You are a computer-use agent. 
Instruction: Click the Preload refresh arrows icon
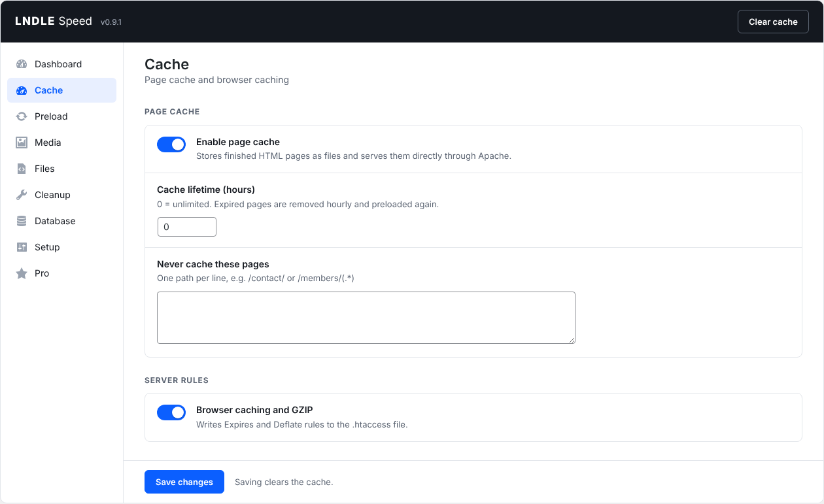(x=22, y=116)
